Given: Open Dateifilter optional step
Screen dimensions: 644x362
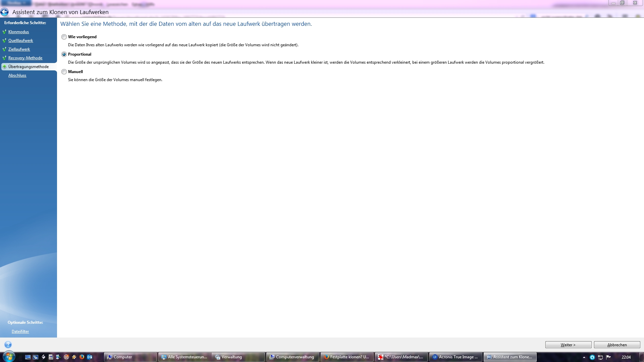Looking at the screenshot, I should pos(20,331).
